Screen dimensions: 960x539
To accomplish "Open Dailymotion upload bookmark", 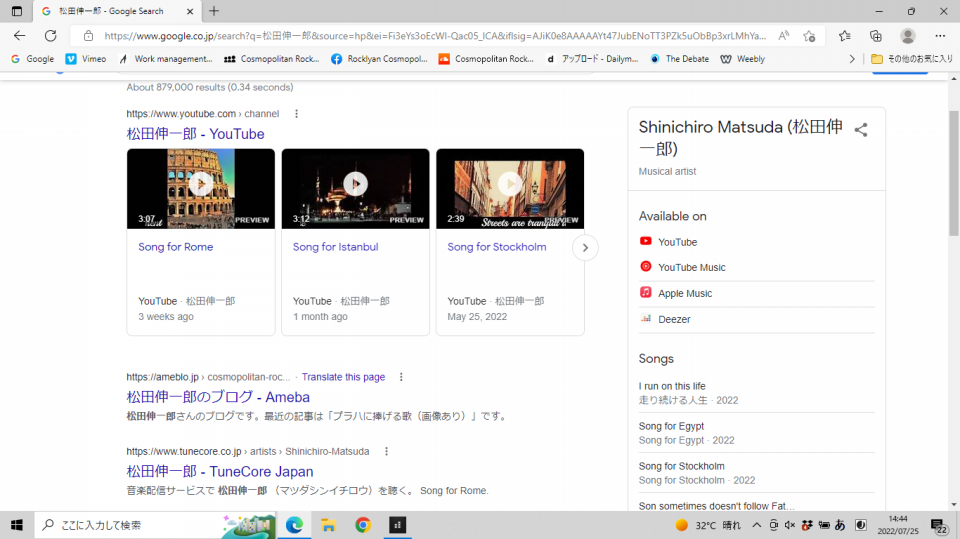I will click(x=593, y=59).
